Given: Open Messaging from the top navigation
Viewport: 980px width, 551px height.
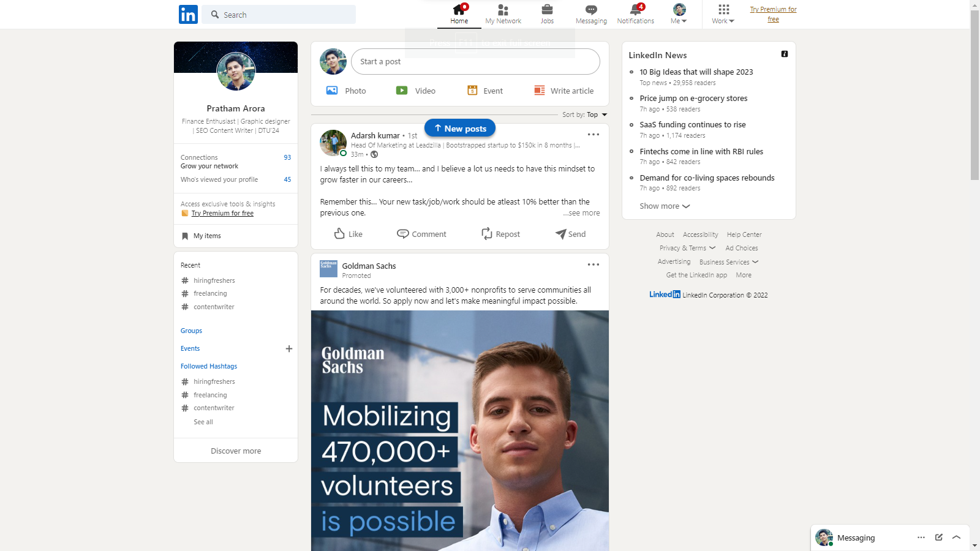Looking at the screenshot, I should (x=591, y=11).
